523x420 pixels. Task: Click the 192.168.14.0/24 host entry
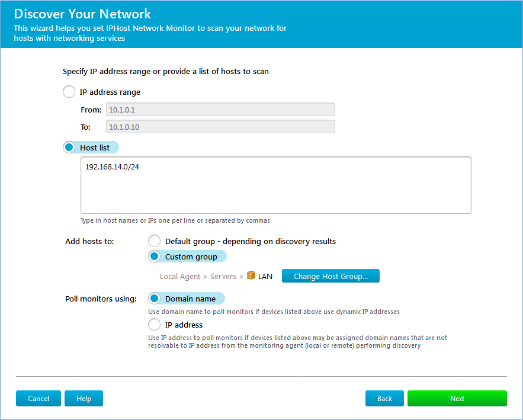tap(112, 167)
